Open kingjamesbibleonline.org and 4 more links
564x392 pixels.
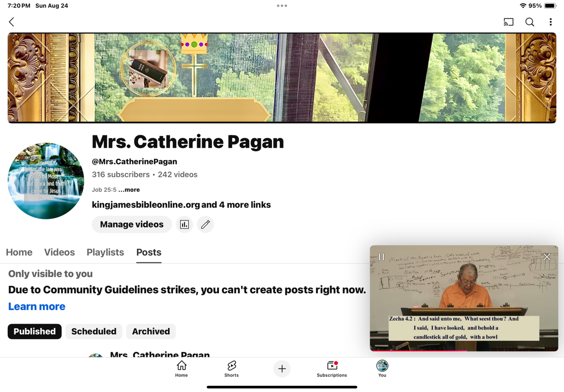coord(181,205)
